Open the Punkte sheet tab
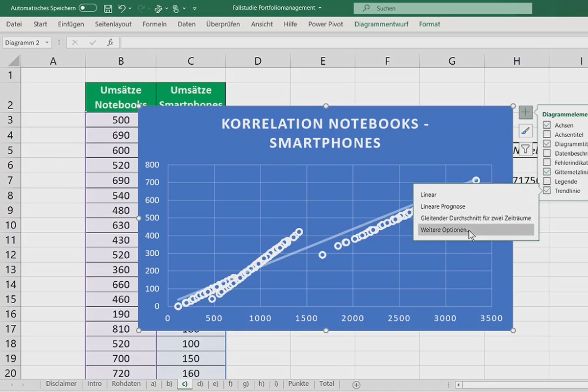The width and height of the screenshot is (588, 392). click(x=298, y=384)
